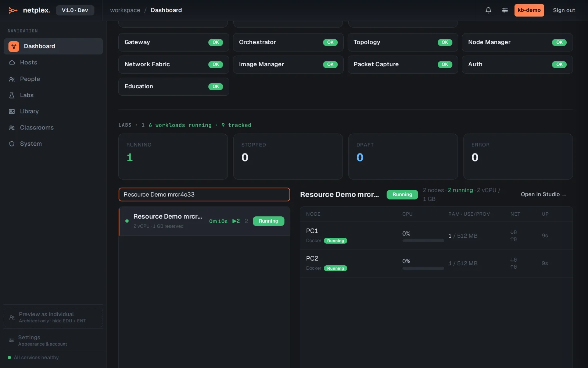The width and height of the screenshot is (588, 368).
Task: Click the NODE column header
Action: [x=313, y=214]
